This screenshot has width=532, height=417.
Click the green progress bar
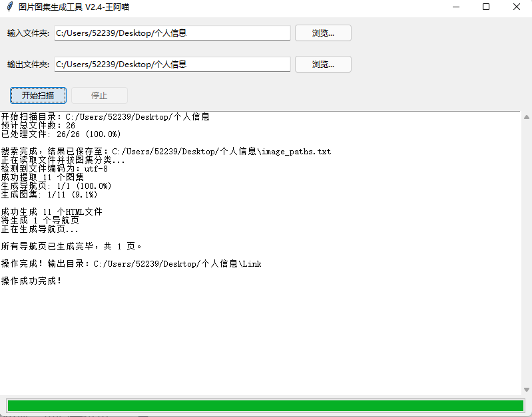(266, 406)
